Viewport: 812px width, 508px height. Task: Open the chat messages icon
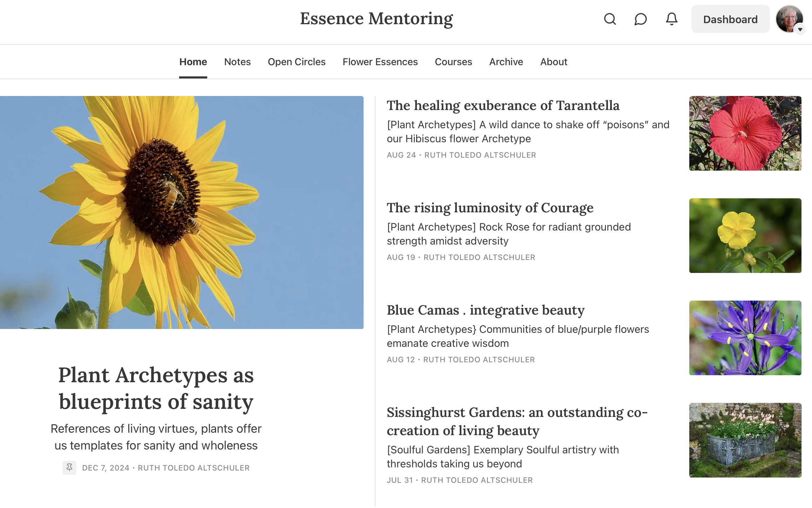[x=640, y=19]
